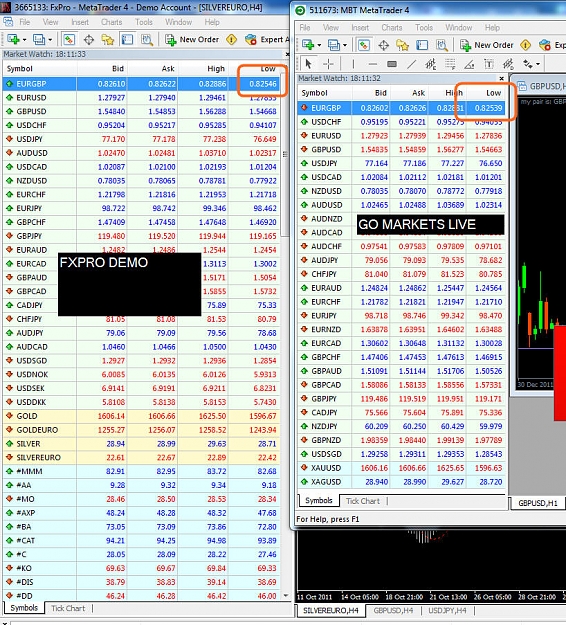This screenshot has height=625, width=566.
Task: Select AUDCHF row in MBT Market Watch
Action: (x=401, y=246)
